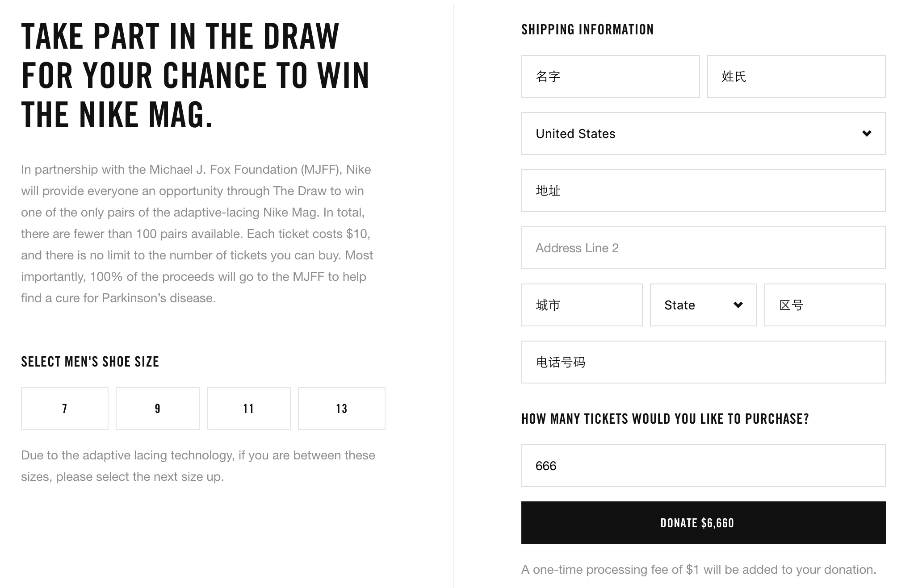Pick shoe size 11
The image size is (914, 588).
(249, 409)
